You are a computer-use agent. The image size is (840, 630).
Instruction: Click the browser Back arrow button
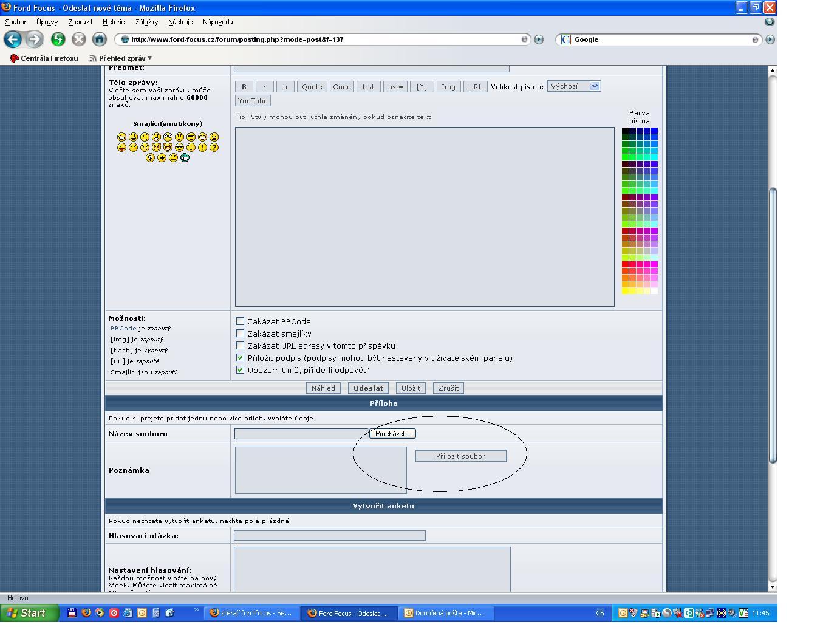pos(13,39)
